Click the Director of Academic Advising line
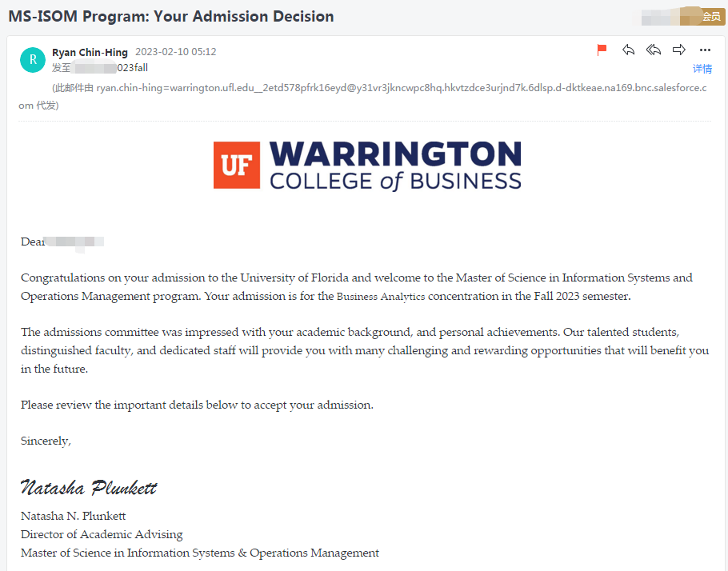 point(102,534)
